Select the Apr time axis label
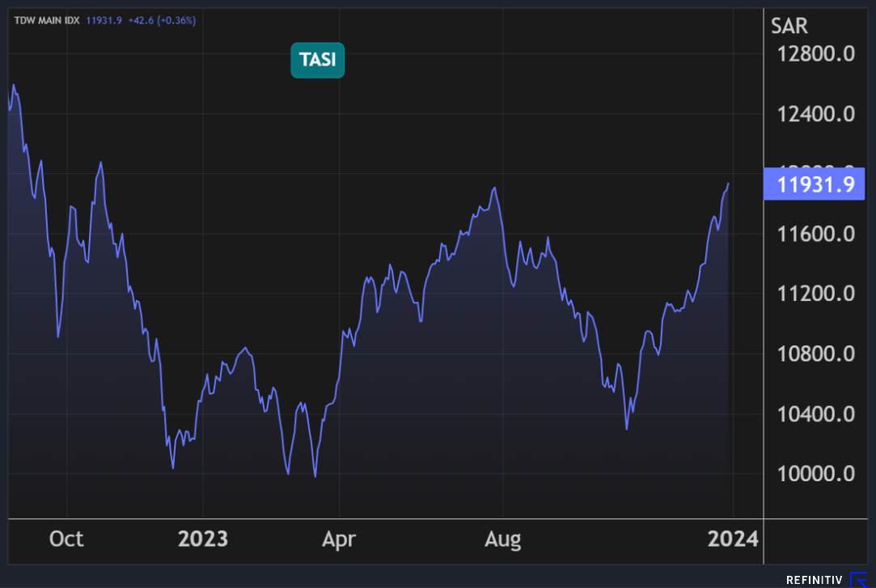 pos(338,539)
